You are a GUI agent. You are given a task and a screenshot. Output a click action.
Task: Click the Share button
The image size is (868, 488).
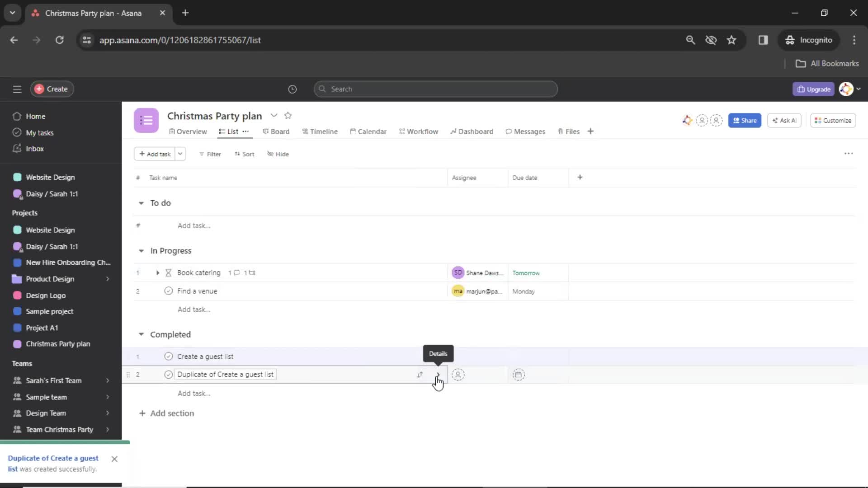[x=745, y=120]
